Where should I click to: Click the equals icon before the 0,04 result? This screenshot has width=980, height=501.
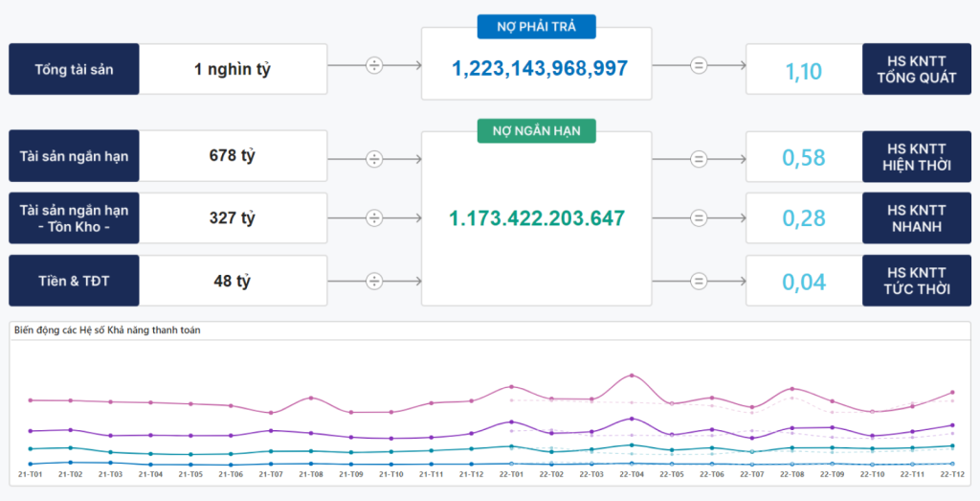click(x=699, y=282)
